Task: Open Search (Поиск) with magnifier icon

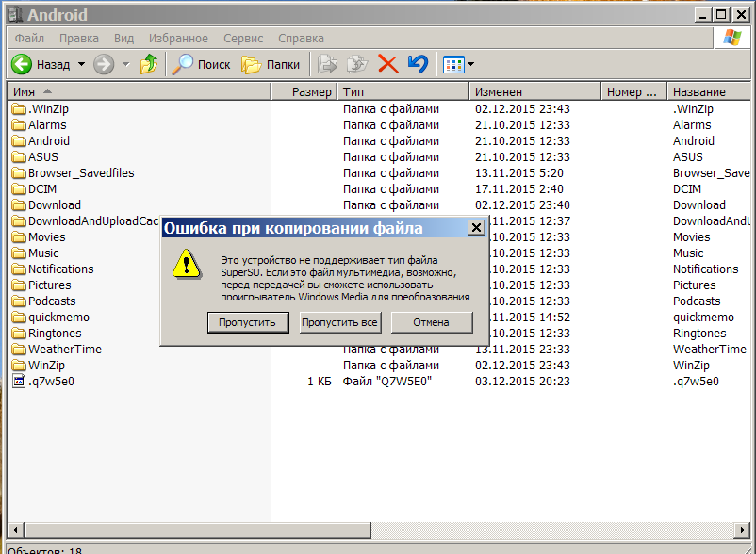Action: tap(182, 64)
